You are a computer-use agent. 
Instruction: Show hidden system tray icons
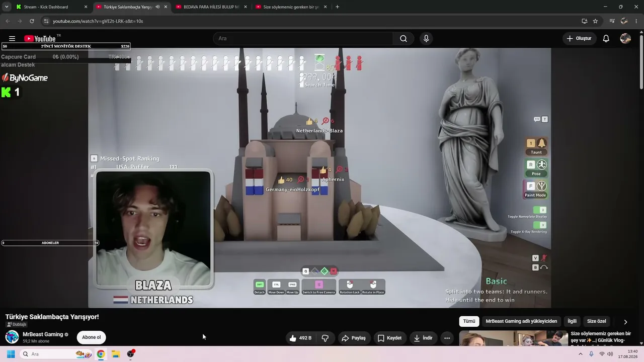click(580, 354)
